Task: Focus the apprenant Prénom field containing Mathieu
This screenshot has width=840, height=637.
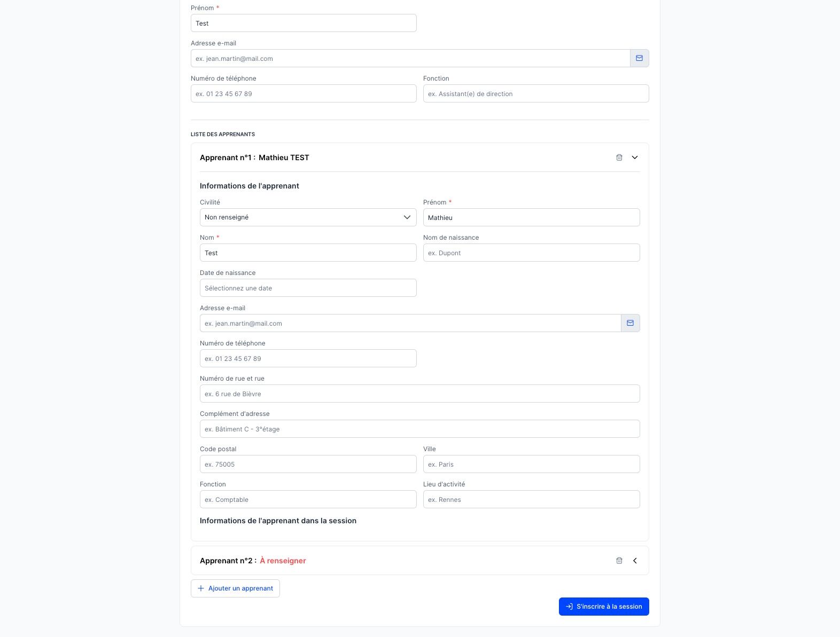Action: 531,217
